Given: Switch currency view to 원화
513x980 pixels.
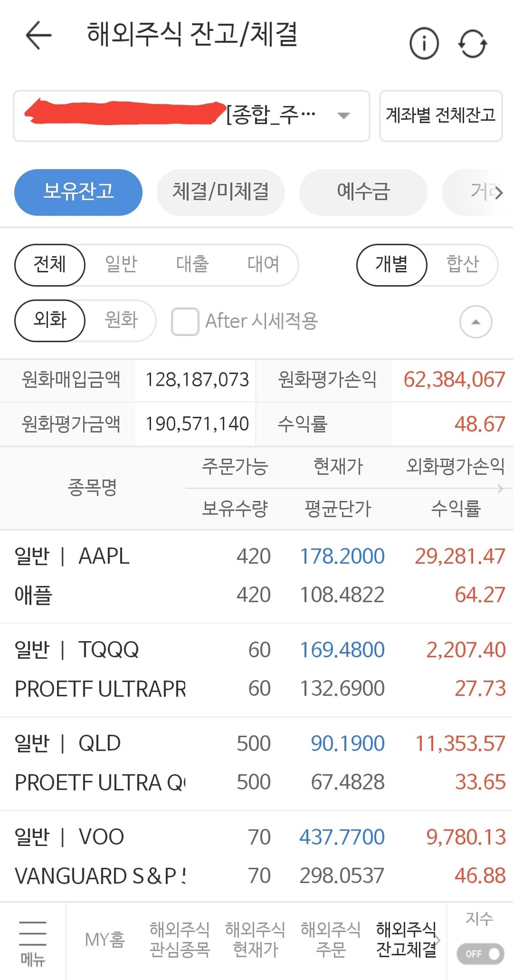Looking at the screenshot, I should pos(120,321).
